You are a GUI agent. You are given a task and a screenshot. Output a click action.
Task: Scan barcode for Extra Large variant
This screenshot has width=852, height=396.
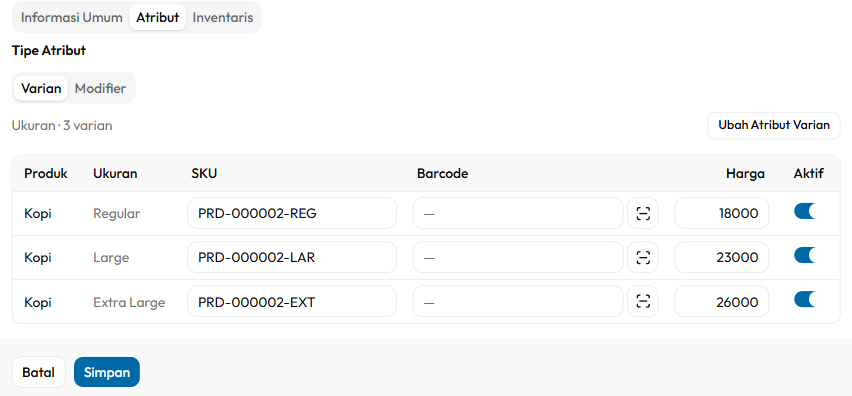643,301
